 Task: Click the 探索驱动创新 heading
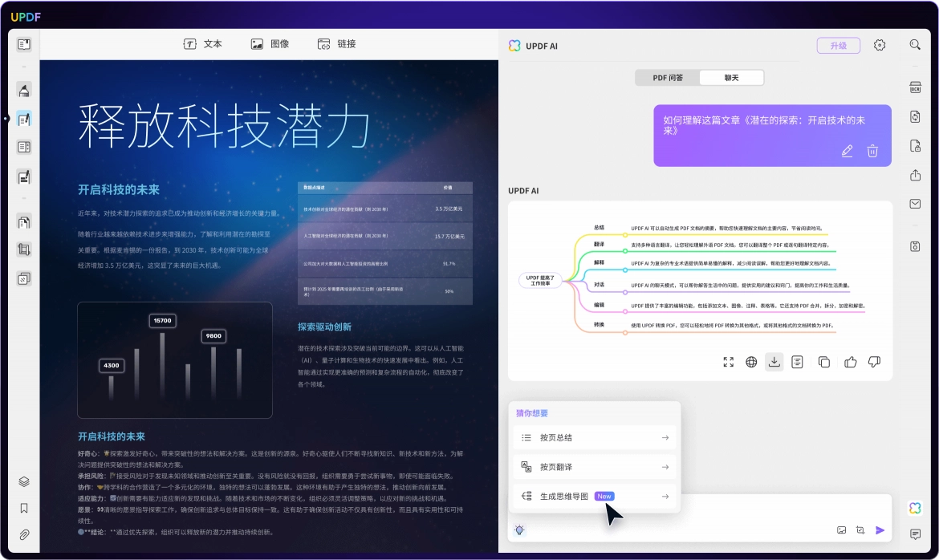click(324, 327)
